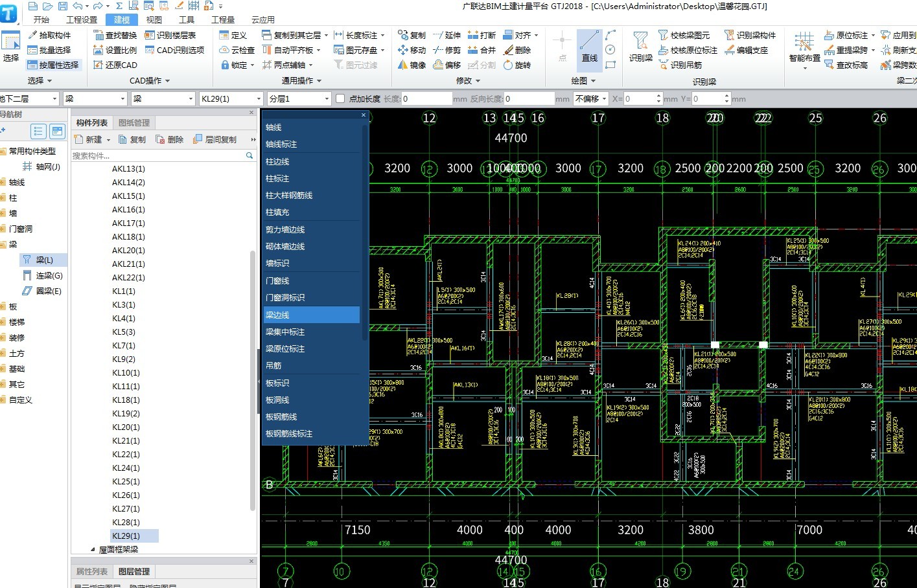Click 自动平齐板 auto-align slab tool
The height and width of the screenshot is (588, 917).
coord(290,50)
